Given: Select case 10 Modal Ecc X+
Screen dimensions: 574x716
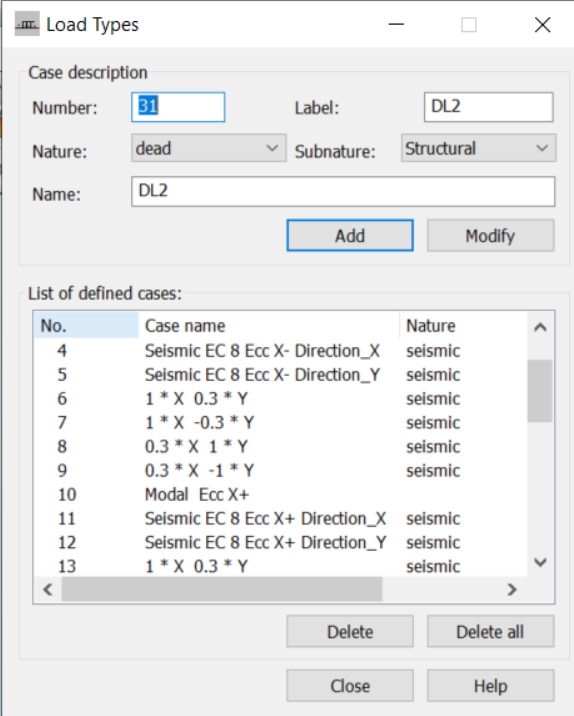Looking at the screenshot, I should 280,495.
